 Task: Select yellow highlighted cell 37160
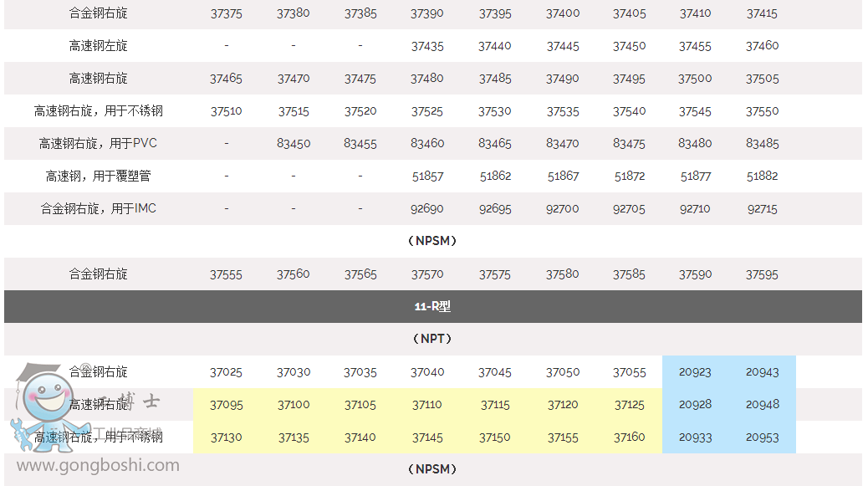pos(629,437)
